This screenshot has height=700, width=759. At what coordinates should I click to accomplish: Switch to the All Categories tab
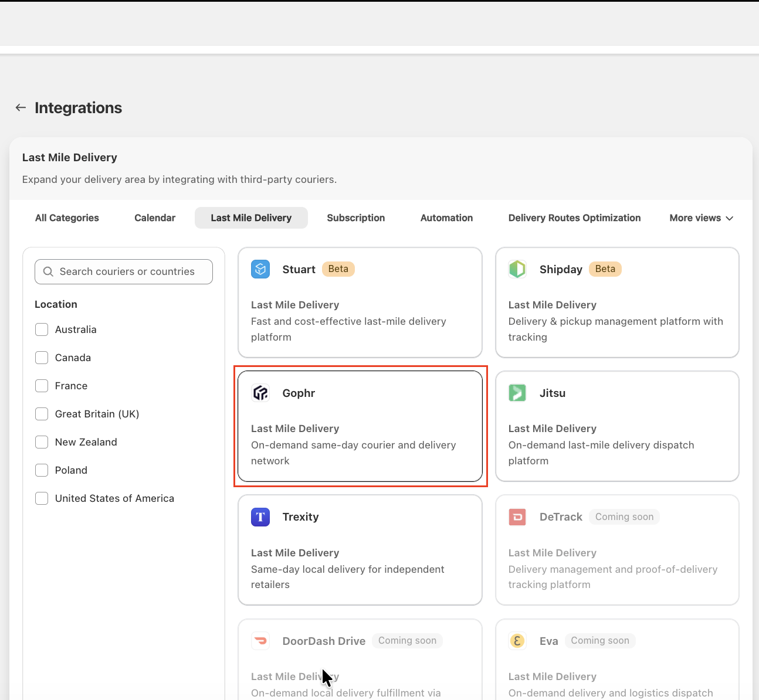[x=67, y=218]
